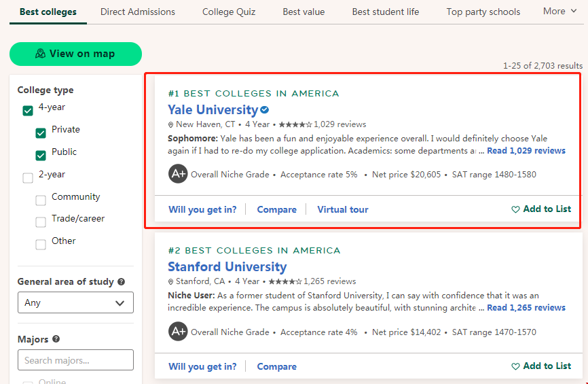Click Compare for Yale University
This screenshot has width=588, height=384.
click(277, 209)
